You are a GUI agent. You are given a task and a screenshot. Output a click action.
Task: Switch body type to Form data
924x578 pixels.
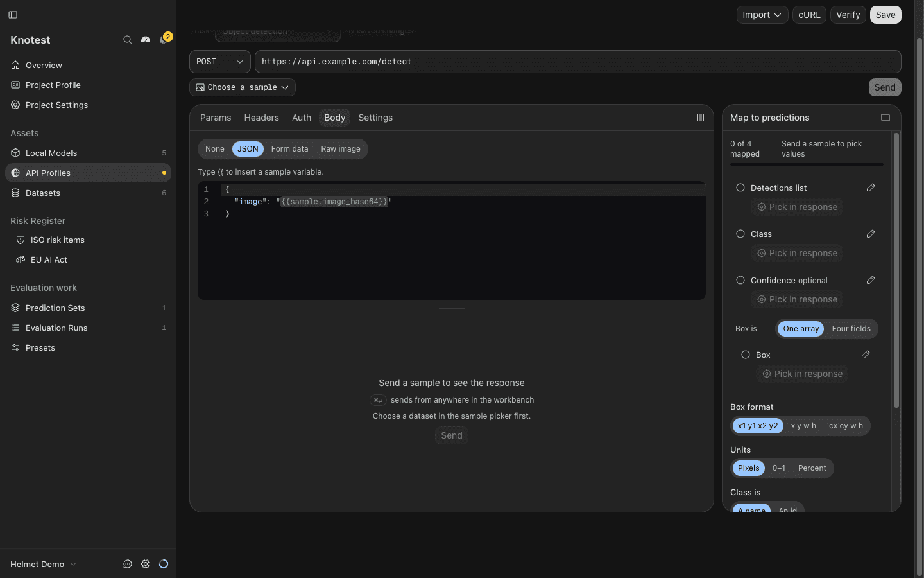click(289, 149)
